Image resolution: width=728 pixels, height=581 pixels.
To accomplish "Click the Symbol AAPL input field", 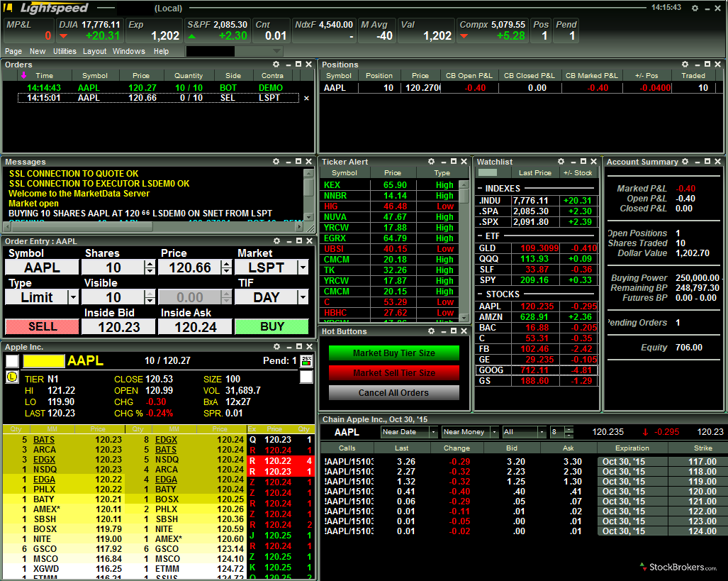I will click(42, 267).
